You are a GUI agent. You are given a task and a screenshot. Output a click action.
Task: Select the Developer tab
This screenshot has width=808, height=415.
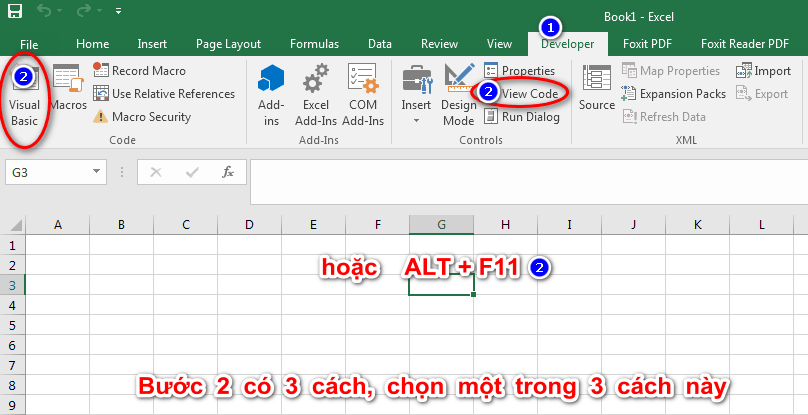tap(567, 44)
